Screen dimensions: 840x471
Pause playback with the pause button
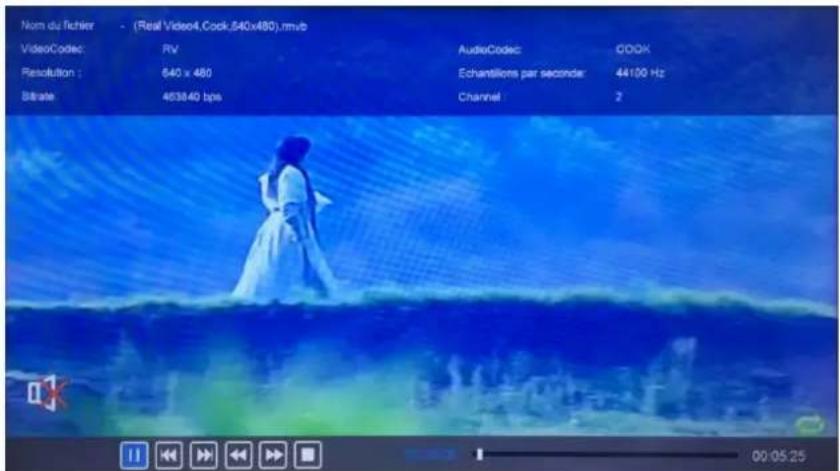pyautogui.click(x=134, y=455)
